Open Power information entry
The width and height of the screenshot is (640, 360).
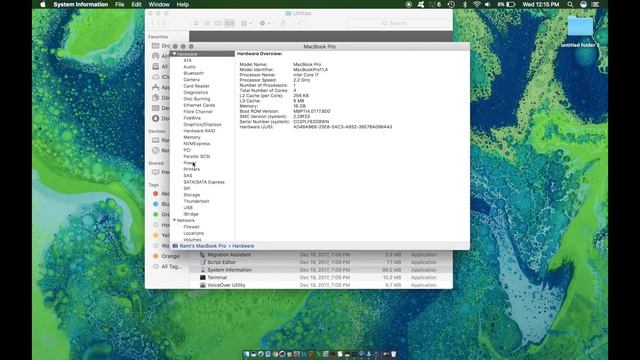tap(189, 163)
